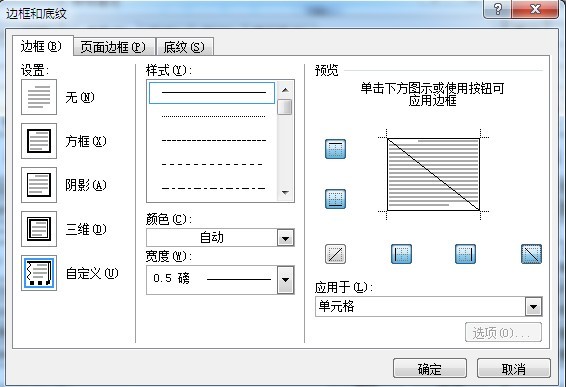The image size is (566, 387).
Task: Select the solid line style
Action: [x=212, y=93]
